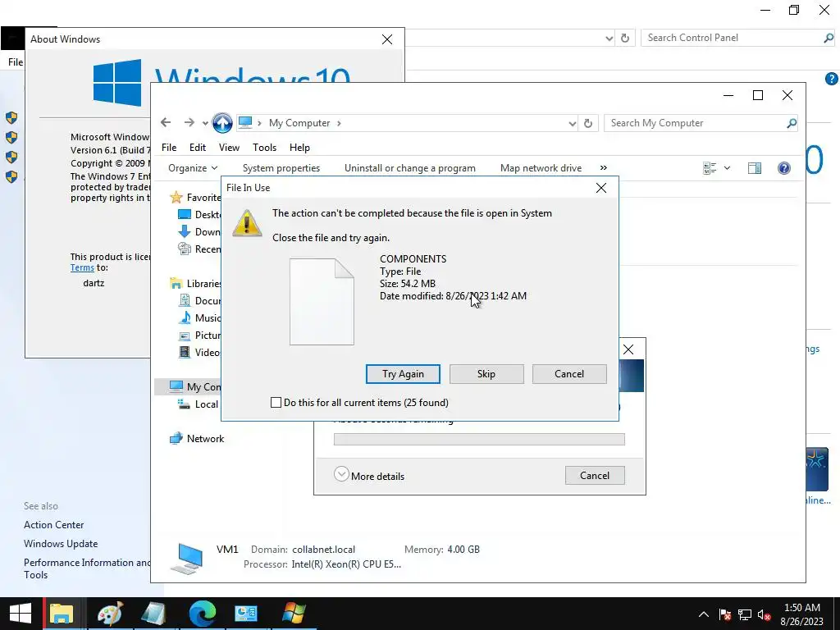Click the Action Center flag tray icon

coord(725,614)
